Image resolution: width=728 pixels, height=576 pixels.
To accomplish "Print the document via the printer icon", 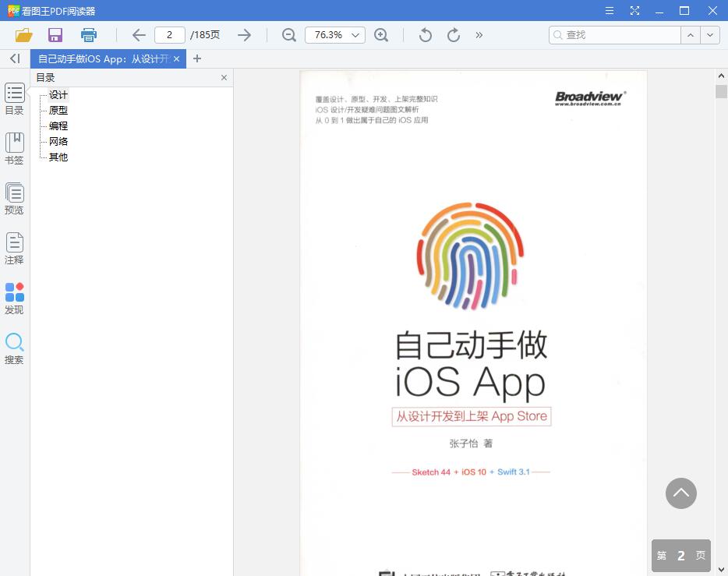I will point(88,35).
